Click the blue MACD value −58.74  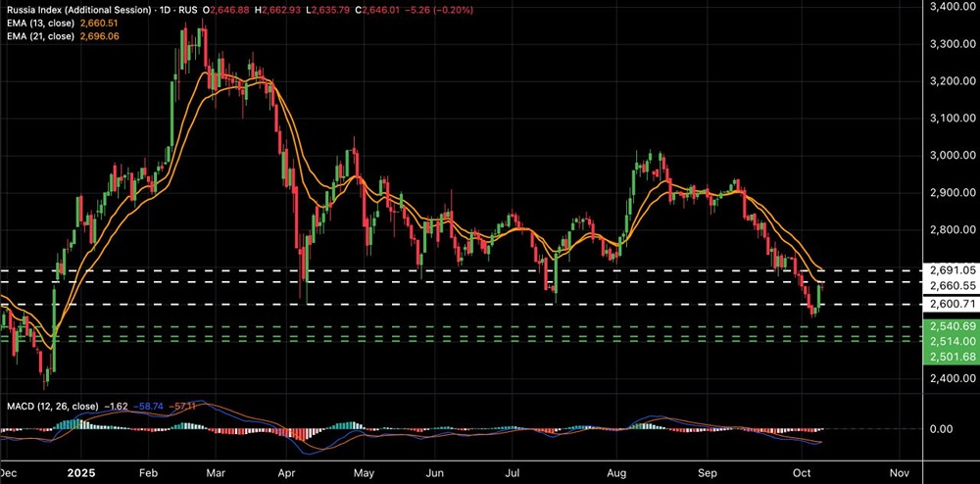coord(150,407)
